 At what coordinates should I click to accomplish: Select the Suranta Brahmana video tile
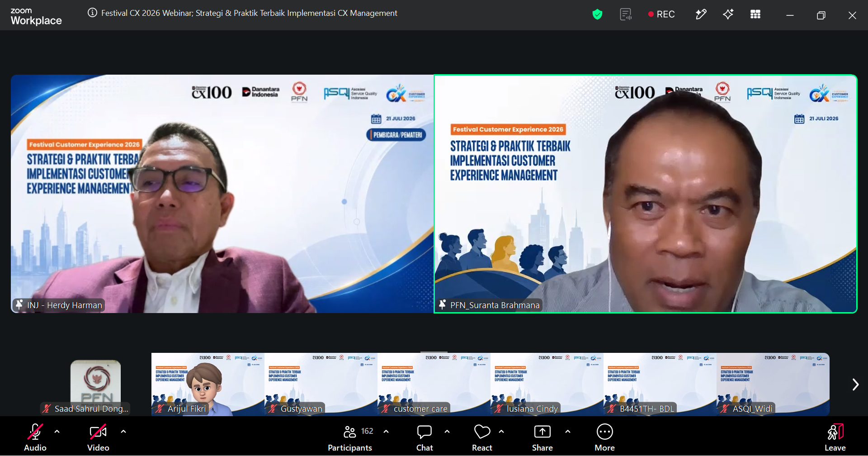(646, 194)
